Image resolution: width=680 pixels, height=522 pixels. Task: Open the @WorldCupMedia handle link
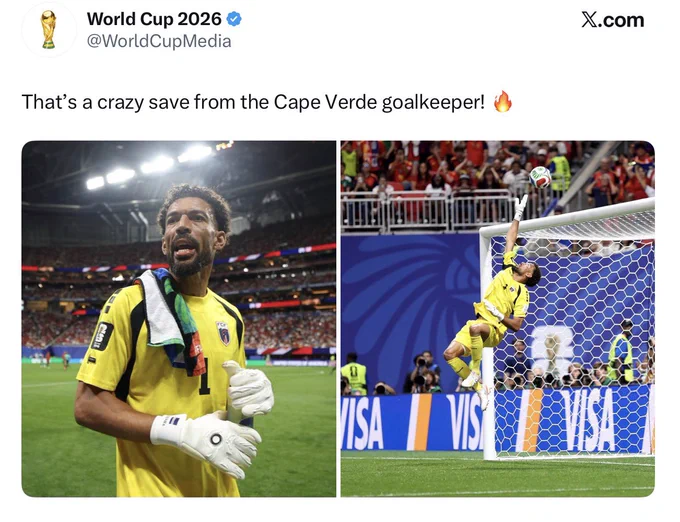tap(159, 41)
